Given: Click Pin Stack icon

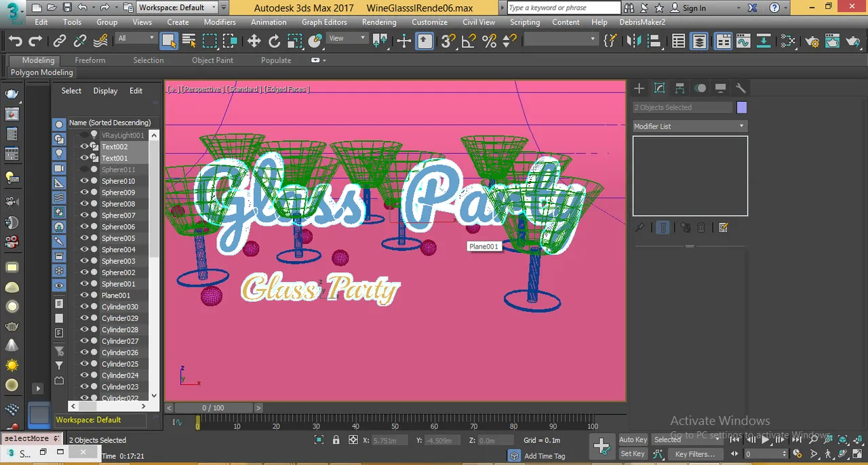Looking at the screenshot, I should click(x=639, y=228).
